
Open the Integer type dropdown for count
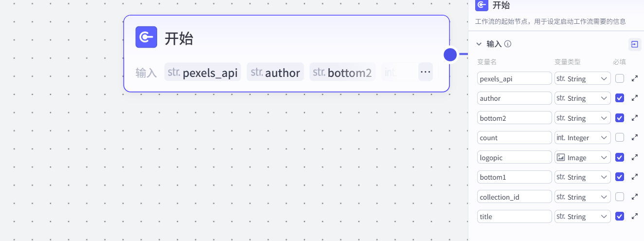click(582, 138)
